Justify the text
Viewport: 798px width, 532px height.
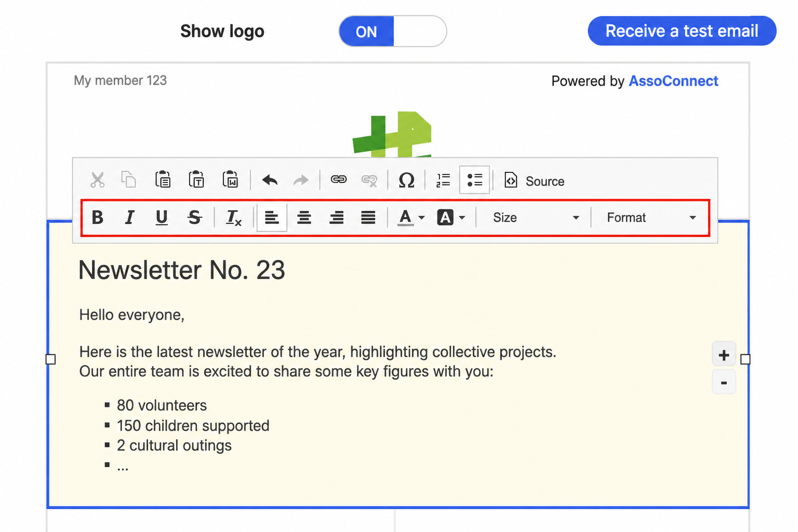coord(368,217)
